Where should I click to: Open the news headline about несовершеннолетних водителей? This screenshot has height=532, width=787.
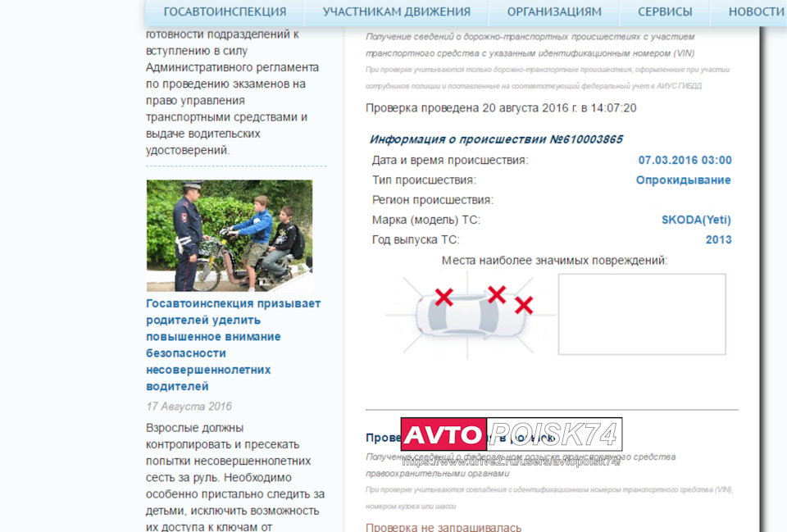coord(234,345)
